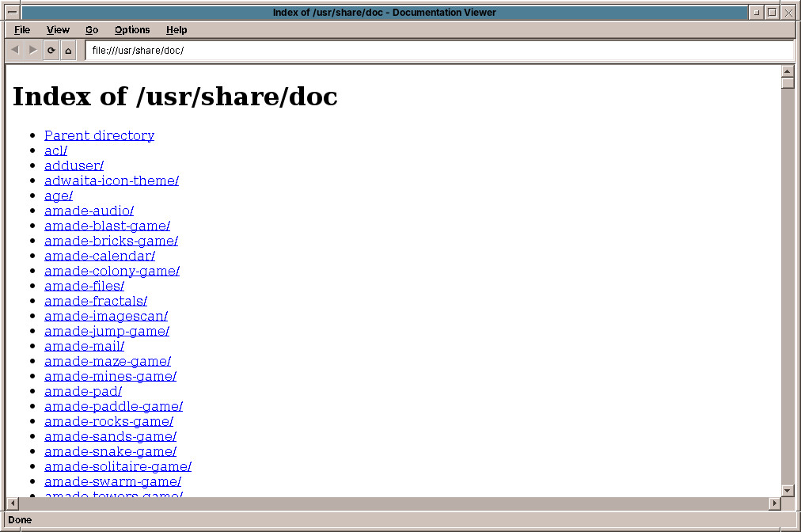Click the Done status bar text
Screen dimensions: 801x532
tap(20, 520)
